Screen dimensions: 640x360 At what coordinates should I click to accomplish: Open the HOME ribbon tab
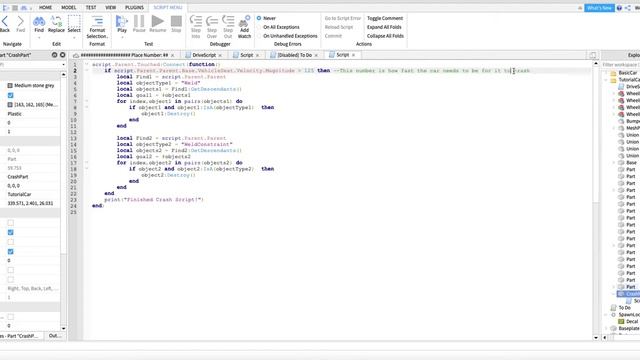click(x=45, y=8)
